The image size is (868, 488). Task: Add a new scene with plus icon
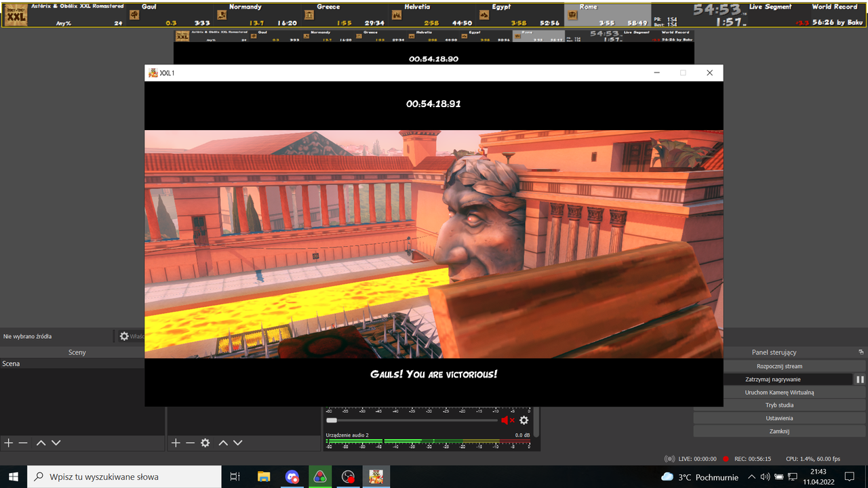coord(9,443)
